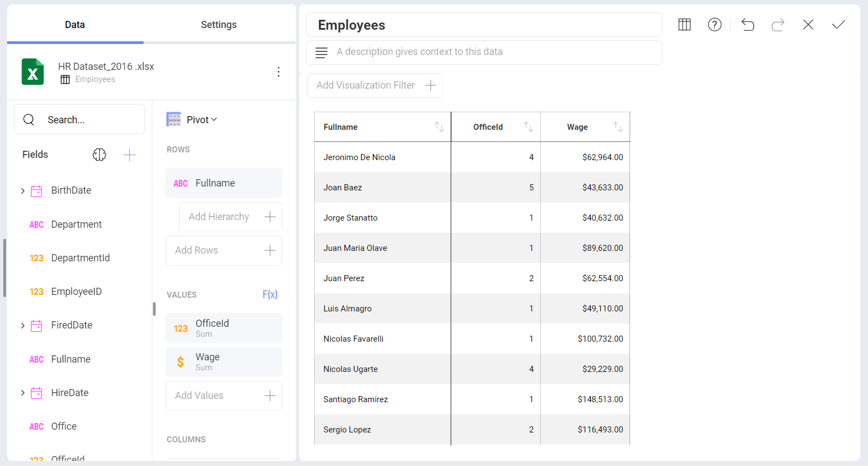Click the Add Hierarchy button
868x466 pixels.
point(230,217)
